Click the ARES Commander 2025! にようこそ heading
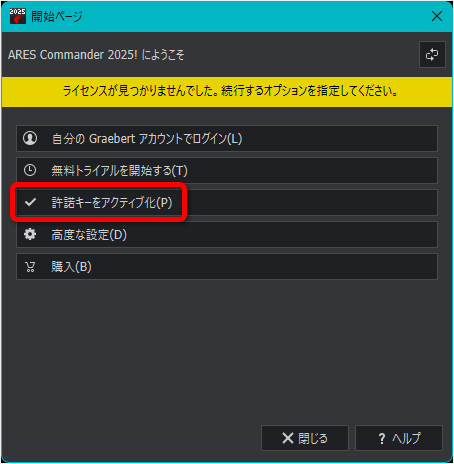The image size is (454, 464). 96,55
